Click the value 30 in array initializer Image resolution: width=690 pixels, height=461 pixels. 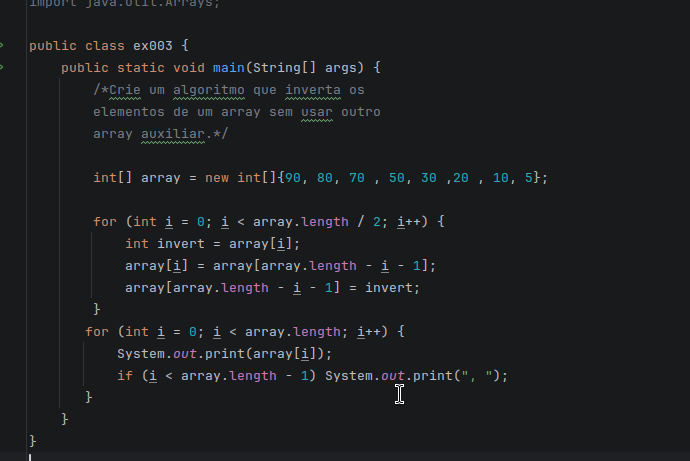[429, 178]
